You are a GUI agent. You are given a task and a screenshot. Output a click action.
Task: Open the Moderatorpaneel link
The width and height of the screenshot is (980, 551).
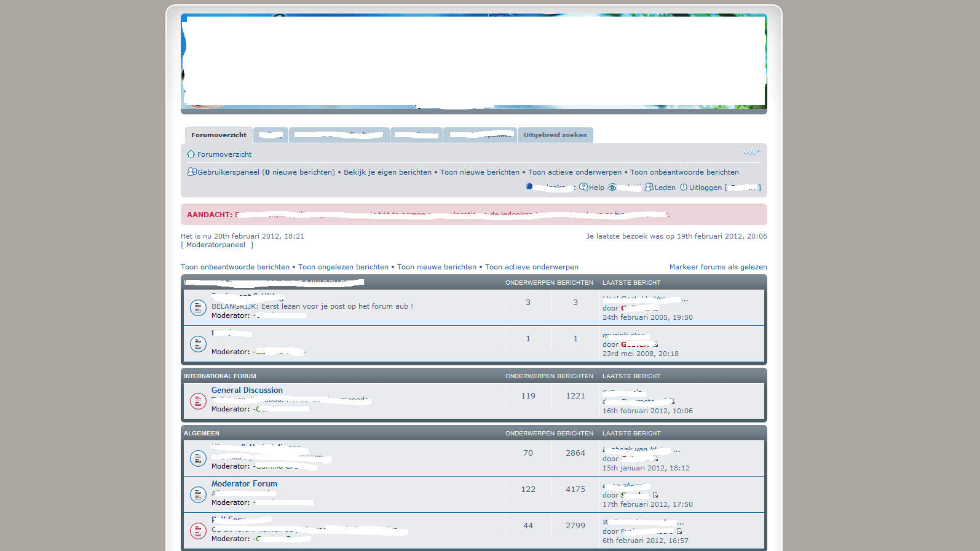216,245
